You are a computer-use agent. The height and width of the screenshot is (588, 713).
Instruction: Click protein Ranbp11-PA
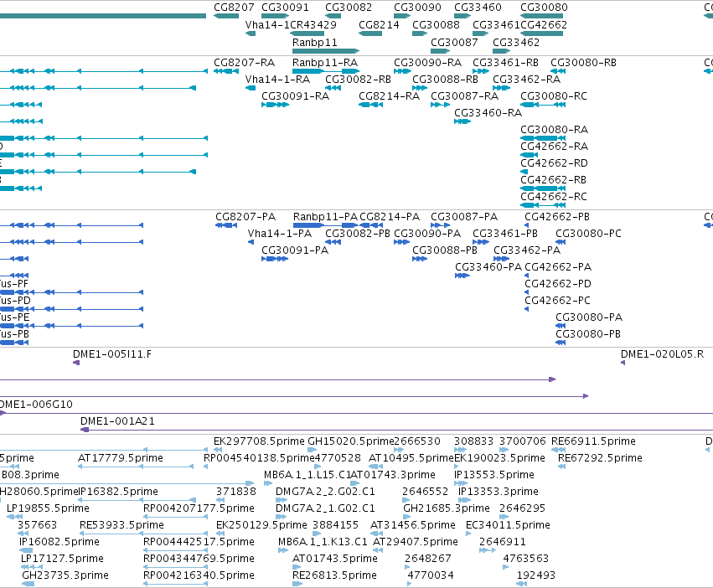(x=326, y=225)
